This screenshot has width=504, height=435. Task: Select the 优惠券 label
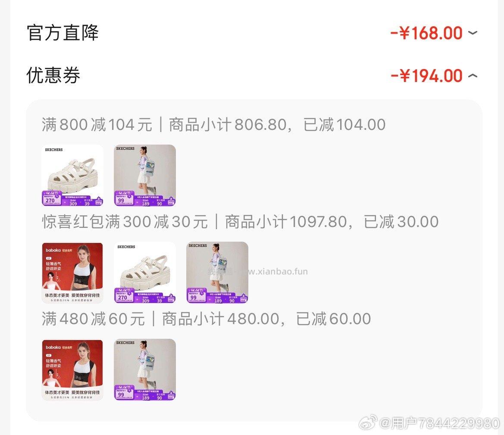[x=53, y=75]
